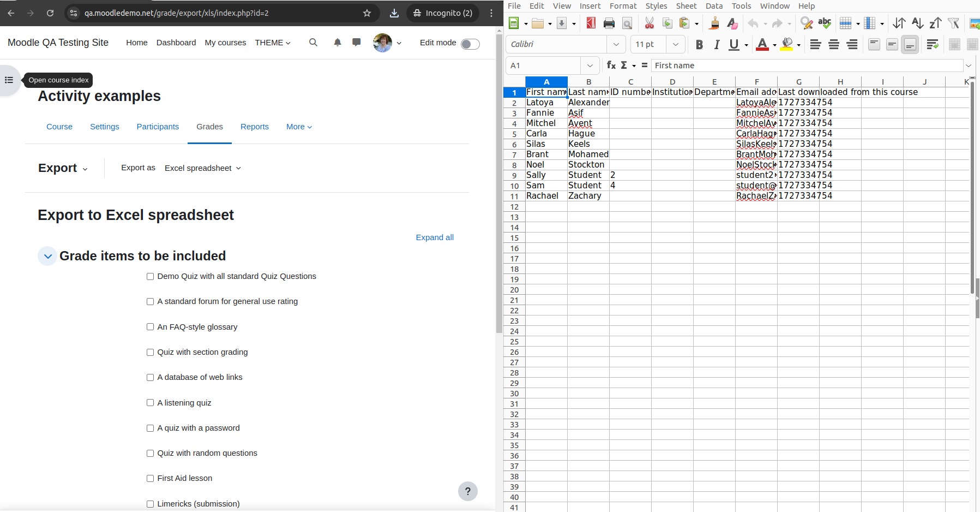This screenshot has height=512, width=980.
Task: Open the Excel spreadsheet export format dropdown
Action: (x=203, y=168)
